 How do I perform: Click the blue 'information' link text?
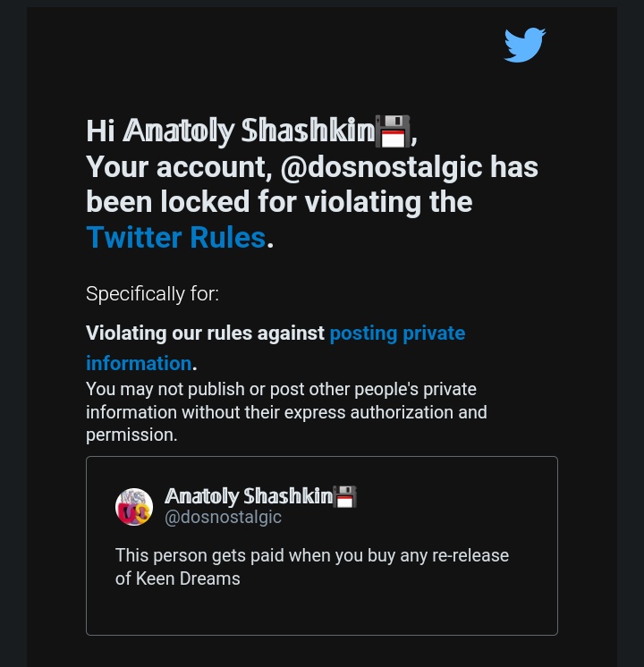coord(139,363)
